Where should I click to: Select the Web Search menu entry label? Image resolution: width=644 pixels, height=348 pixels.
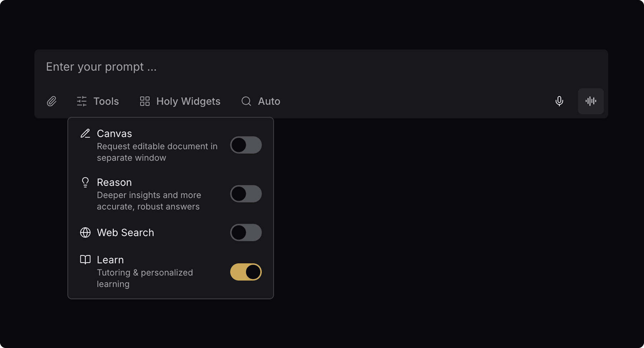tap(126, 232)
